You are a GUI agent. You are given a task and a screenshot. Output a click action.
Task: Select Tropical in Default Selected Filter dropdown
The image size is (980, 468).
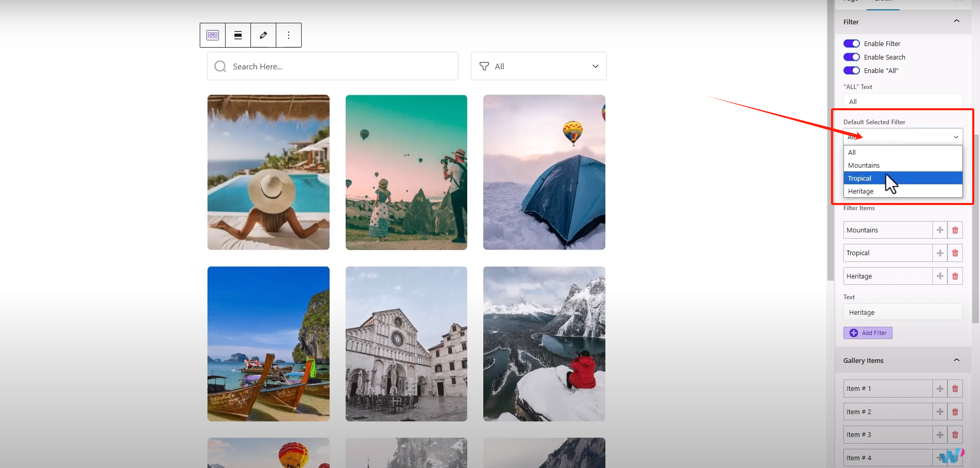[x=880, y=178]
